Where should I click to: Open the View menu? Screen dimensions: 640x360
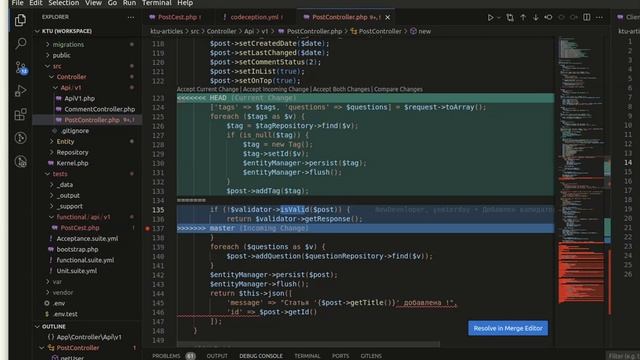click(93, 3)
